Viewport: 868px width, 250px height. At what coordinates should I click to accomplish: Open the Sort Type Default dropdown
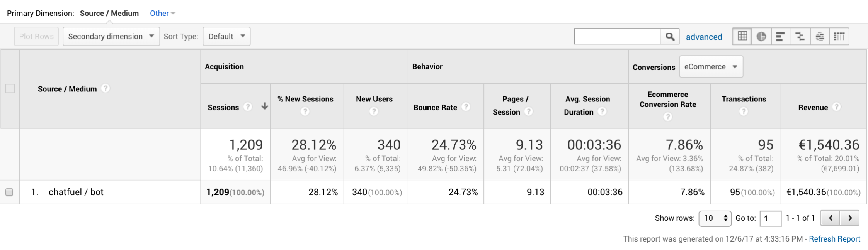click(226, 37)
